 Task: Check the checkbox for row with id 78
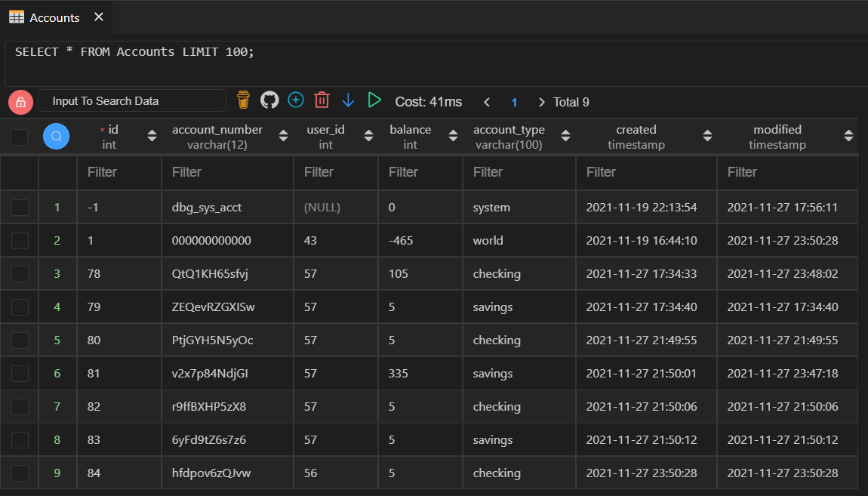[19, 273]
